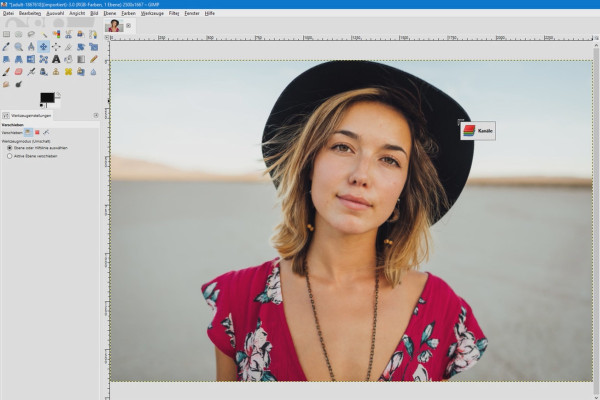Select the highlighted Move tool
The width and height of the screenshot is (600, 400).
[44, 47]
